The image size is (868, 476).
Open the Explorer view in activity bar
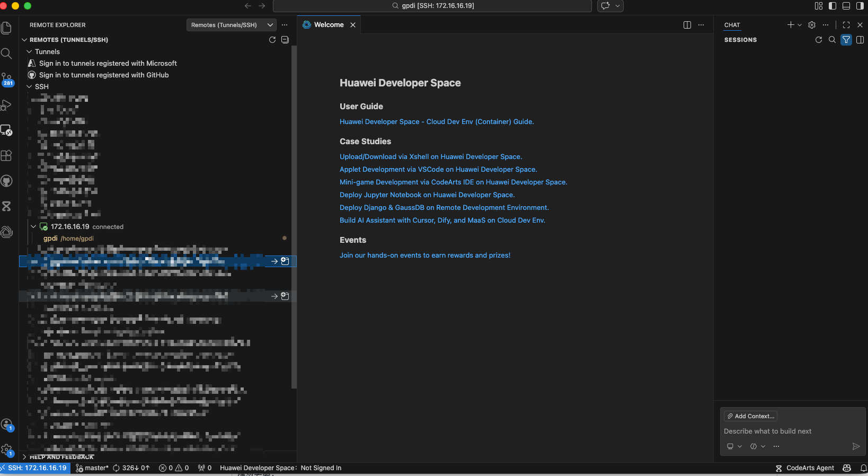tap(7, 28)
